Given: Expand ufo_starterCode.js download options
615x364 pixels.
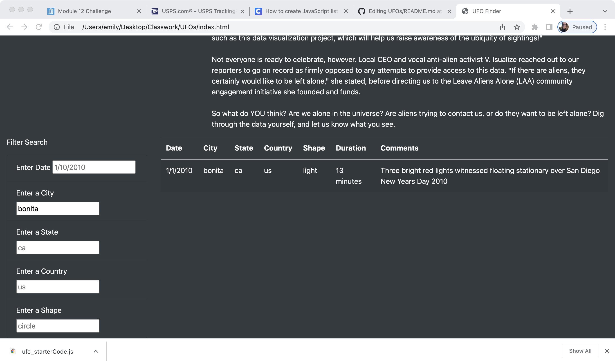Looking at the screenshot, I should pyautogui.click(x=96, y=351).
